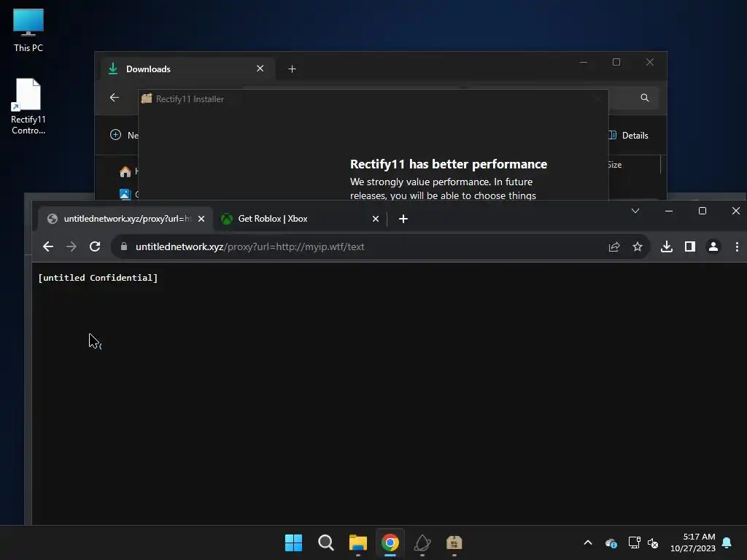Select the Downloads tab in File Explorer
The image size is (747, 560).
coord(187,69)
